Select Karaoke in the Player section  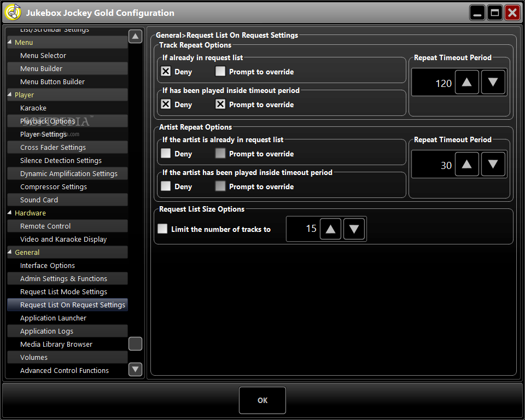tap(67, 108)
